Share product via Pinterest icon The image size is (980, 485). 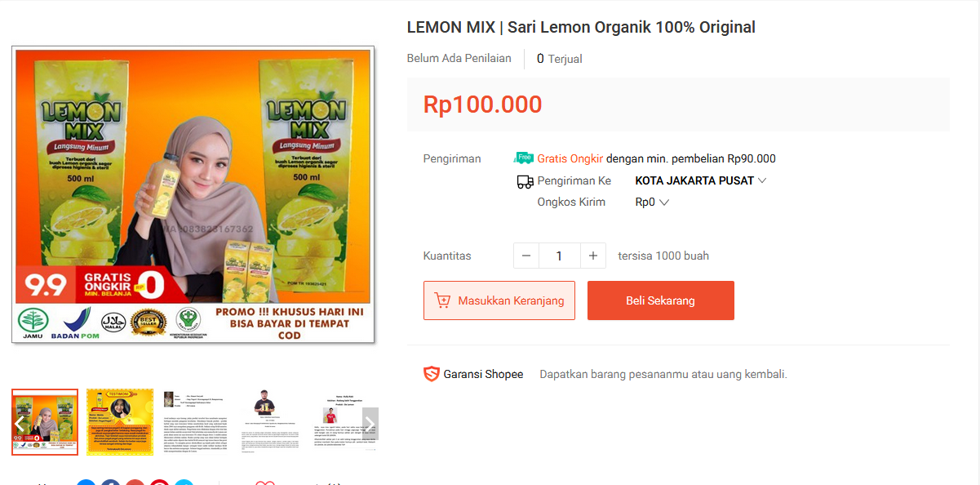pyautogui.click(x=159, y=482)
